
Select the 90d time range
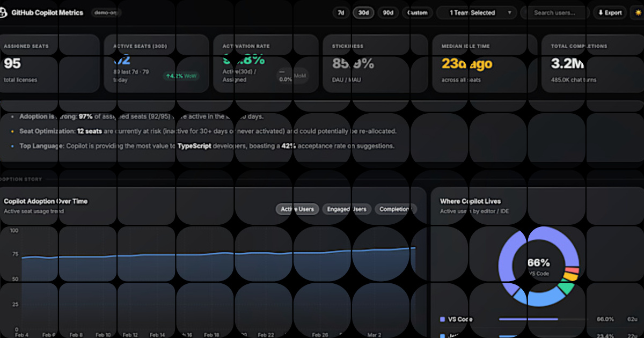(388, 12)
